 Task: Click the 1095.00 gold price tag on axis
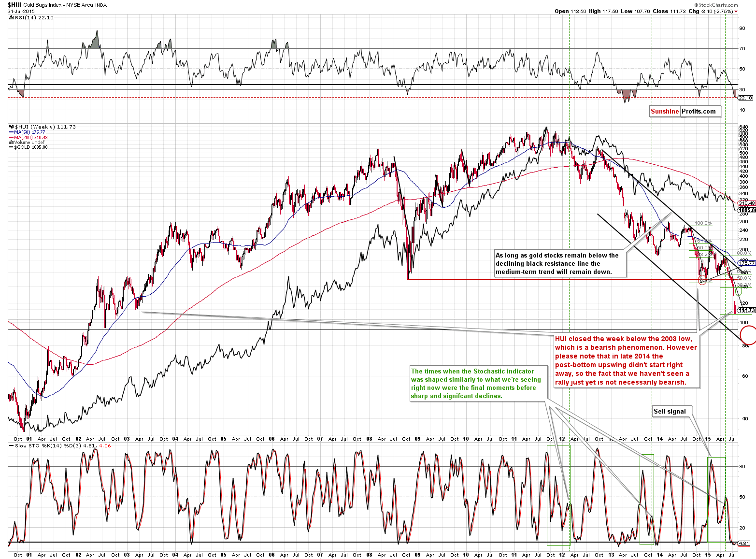747,210
